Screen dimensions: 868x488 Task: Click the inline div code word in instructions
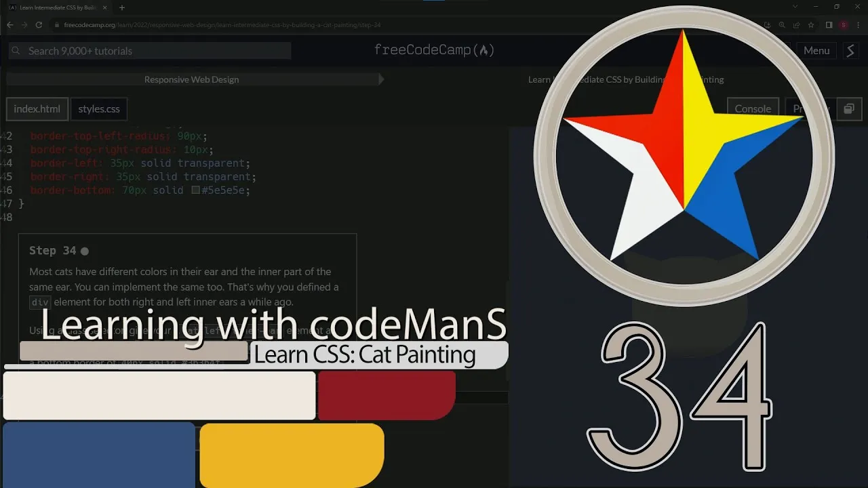(40, 302)
